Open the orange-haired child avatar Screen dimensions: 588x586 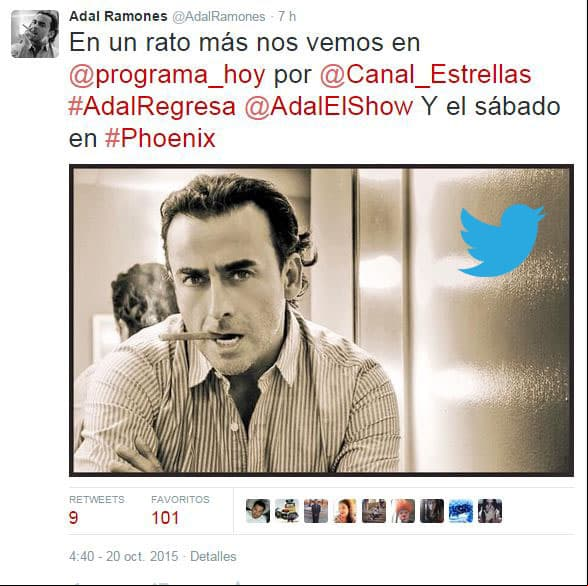pos(403,511)
